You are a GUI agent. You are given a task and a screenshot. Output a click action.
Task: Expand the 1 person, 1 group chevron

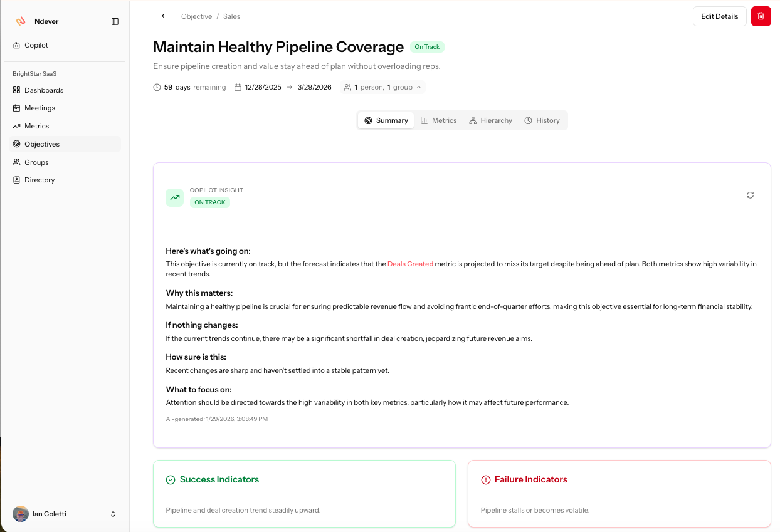click(419, 87)
